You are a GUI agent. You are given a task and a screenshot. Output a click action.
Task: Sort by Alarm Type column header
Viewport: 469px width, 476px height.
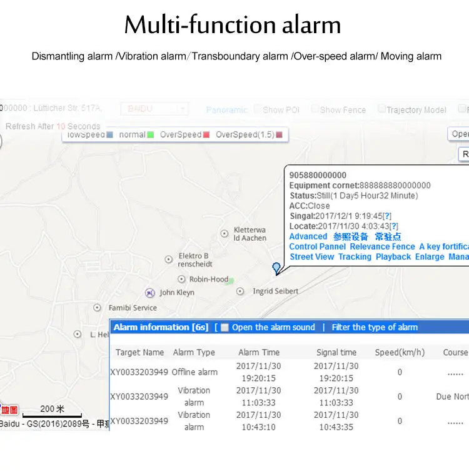(194, 352)
